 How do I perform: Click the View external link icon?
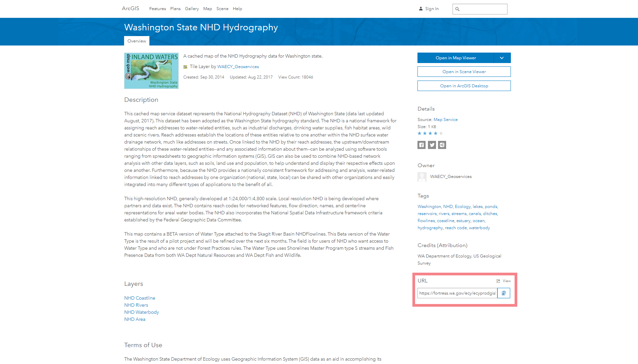pyautogui.click(x=498, y=281)
